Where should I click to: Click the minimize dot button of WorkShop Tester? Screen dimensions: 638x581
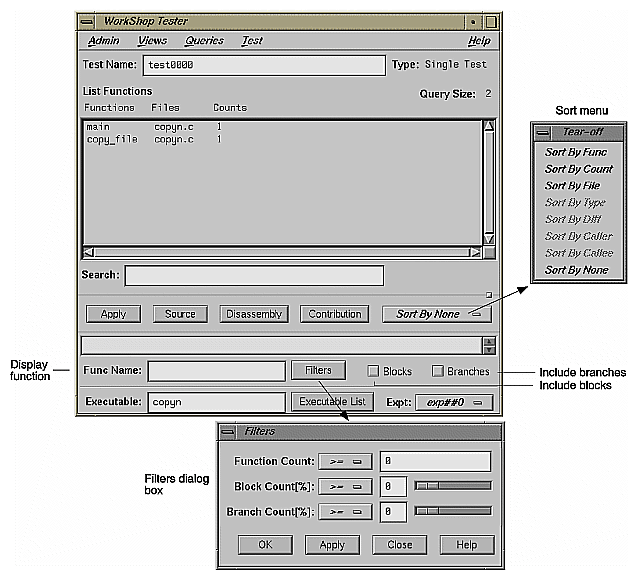(x=473, y=22)
